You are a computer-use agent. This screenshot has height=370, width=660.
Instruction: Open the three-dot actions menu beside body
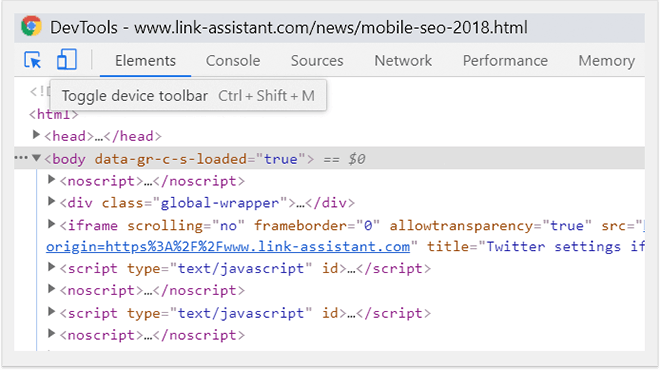[21, 158]
